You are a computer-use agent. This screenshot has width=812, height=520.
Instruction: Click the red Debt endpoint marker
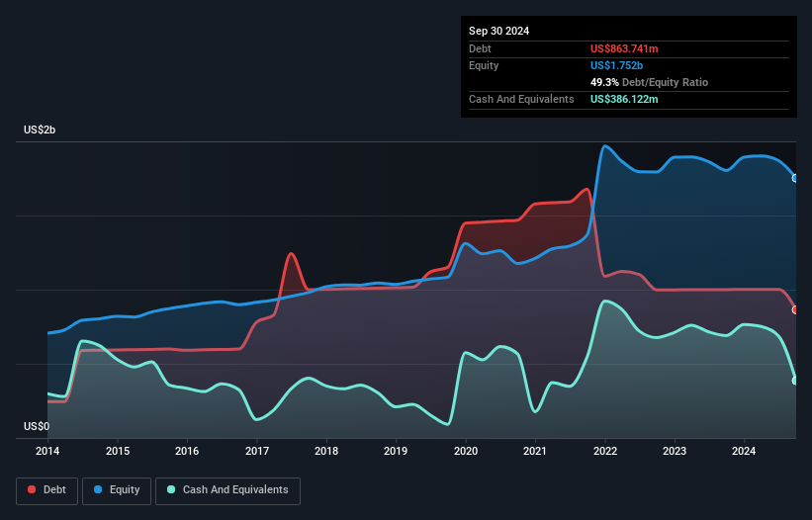click(795, 310)
